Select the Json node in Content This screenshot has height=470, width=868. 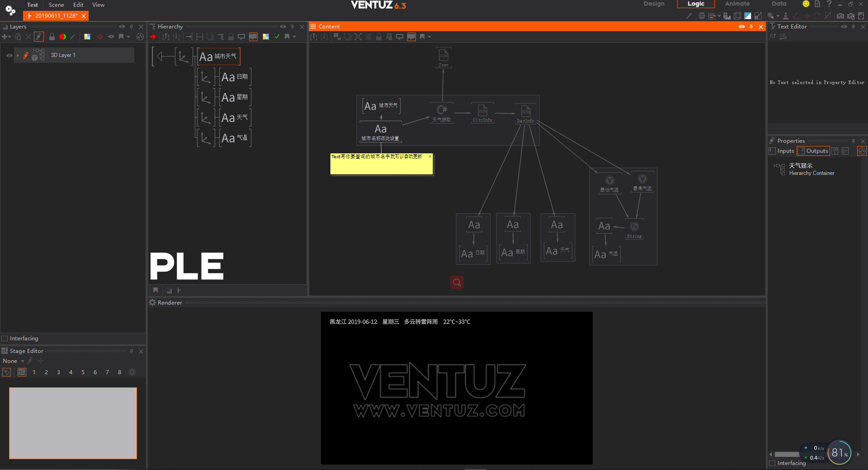tap(443, 58)
